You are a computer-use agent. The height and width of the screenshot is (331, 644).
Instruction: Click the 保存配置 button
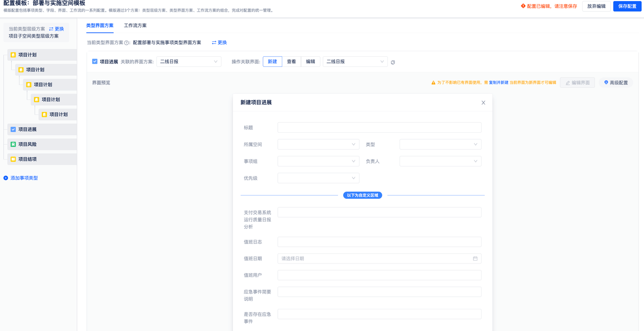click(627, 6)
